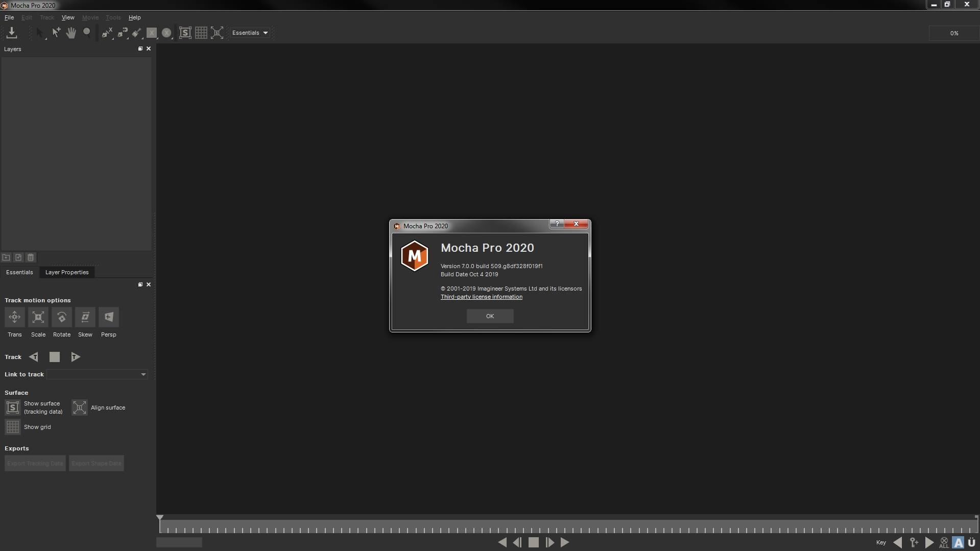
Task: Click Export Tracking Data button
Action: pos(35,463)
